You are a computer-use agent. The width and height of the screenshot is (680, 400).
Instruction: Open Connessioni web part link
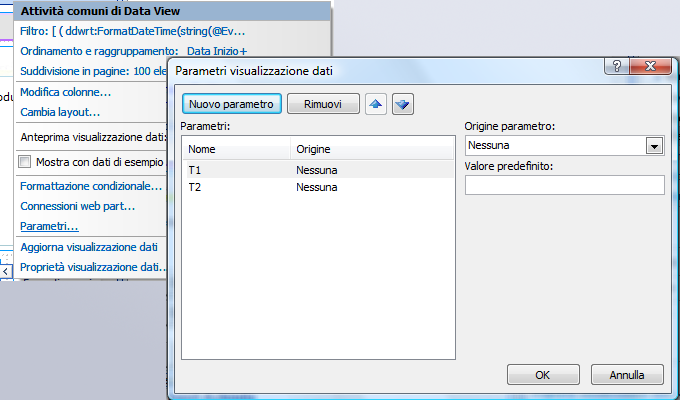(x=78, y=206)
